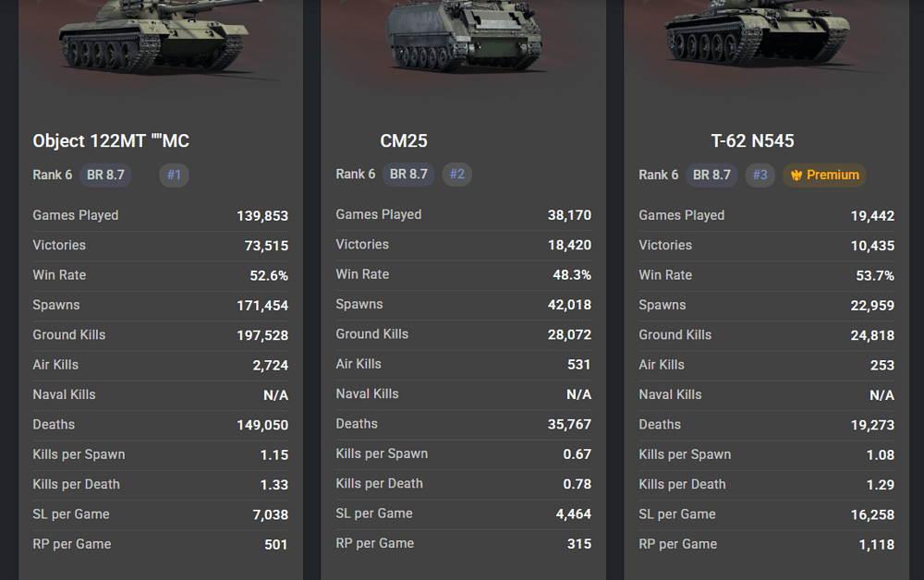
Task: Click the Object 122MT "MC" title
Action: pyautogui.click(x=111, y=140)
